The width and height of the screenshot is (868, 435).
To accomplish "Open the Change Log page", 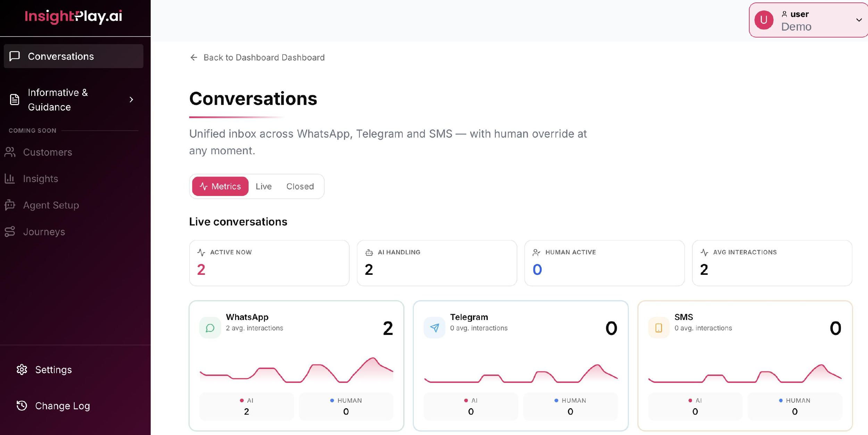I will click(x=62, y=406).
